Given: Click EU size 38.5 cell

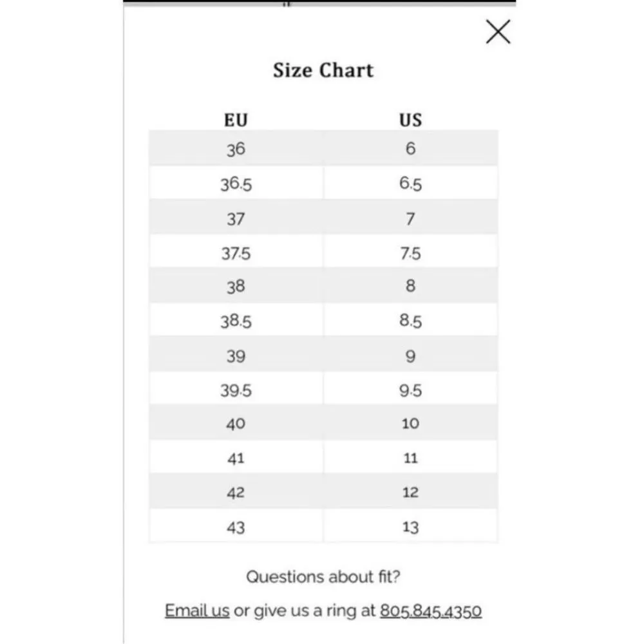Looking at the screenshot, I should [x=236, y=321].
